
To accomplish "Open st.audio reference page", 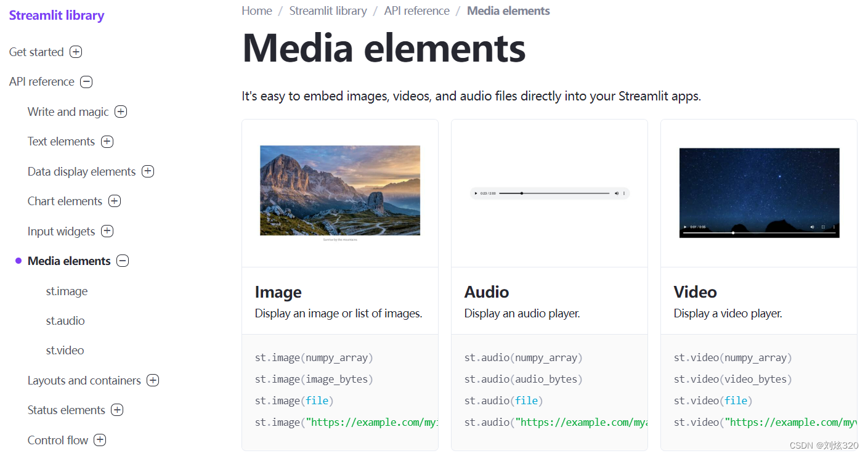I will click(x=65, y=320).
